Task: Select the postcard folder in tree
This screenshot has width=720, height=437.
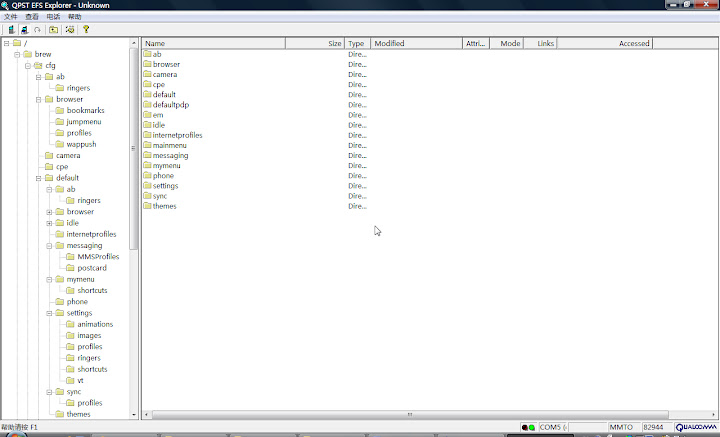Action: [x=92, y=268]
